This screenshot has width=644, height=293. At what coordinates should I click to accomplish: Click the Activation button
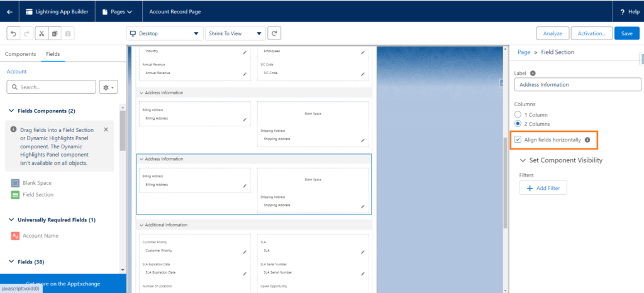(591, 33)
